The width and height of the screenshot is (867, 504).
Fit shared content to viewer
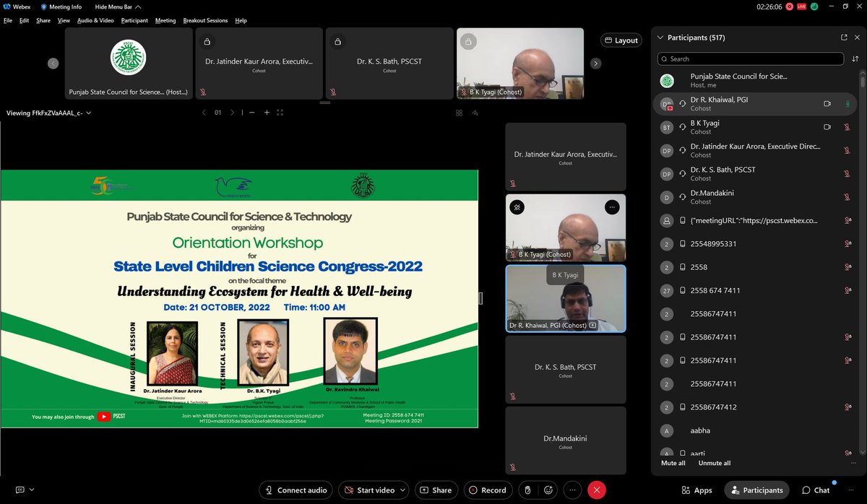coord(280,113)
